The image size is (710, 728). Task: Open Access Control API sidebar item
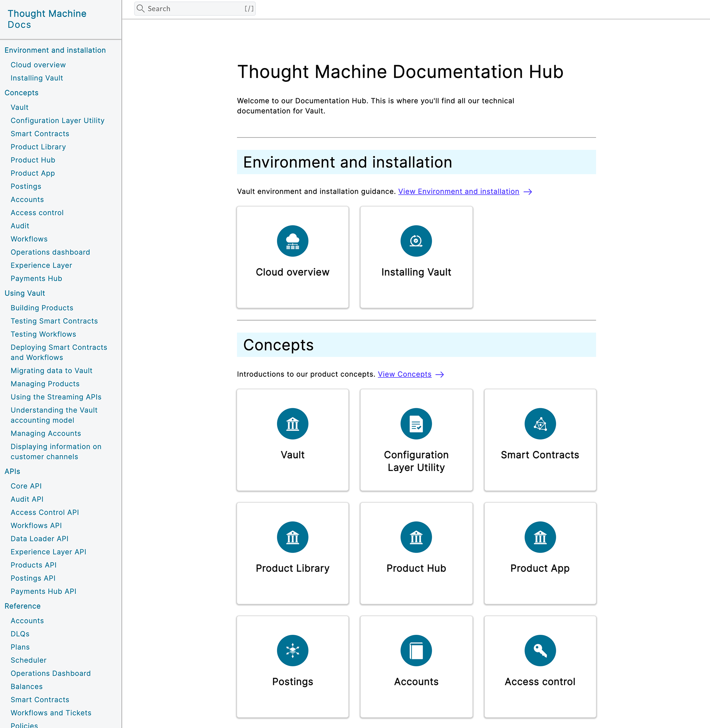[45, 512]
